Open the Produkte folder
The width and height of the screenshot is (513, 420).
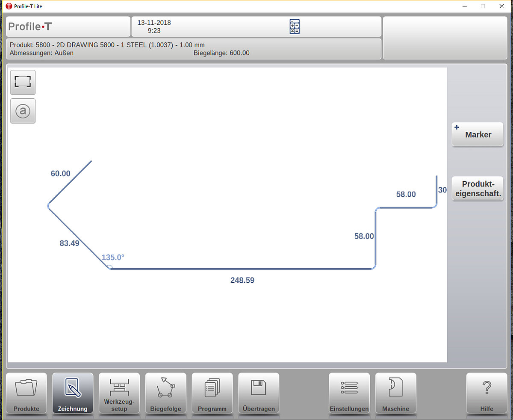pos(27,393)
